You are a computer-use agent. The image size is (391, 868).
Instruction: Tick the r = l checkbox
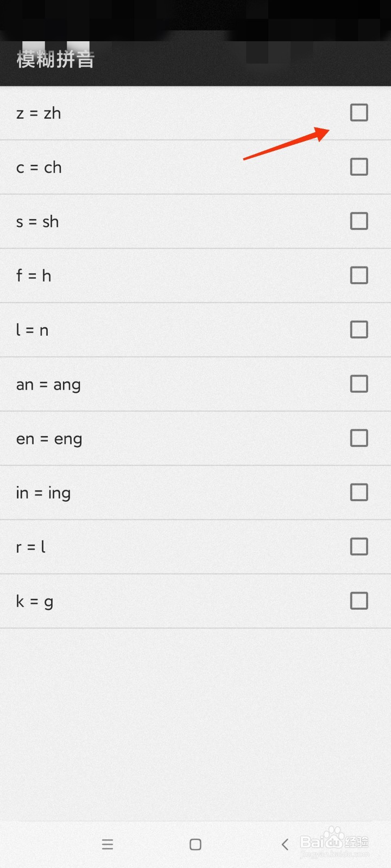(359, 547)
